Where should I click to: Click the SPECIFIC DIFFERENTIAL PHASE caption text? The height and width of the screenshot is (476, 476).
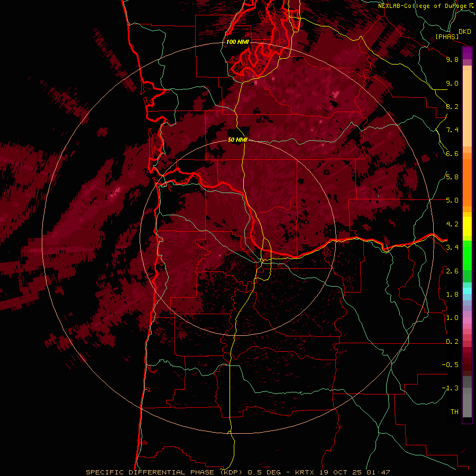(151, 472)
